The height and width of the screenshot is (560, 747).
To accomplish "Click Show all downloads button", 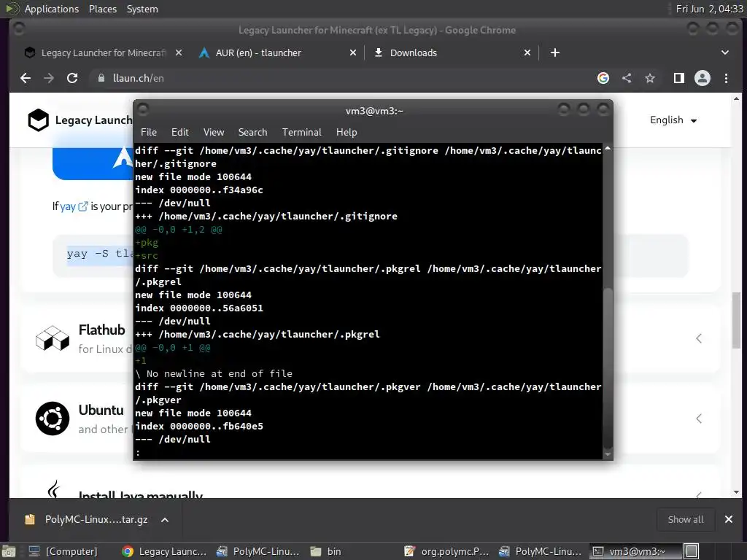I will point(686,519).
